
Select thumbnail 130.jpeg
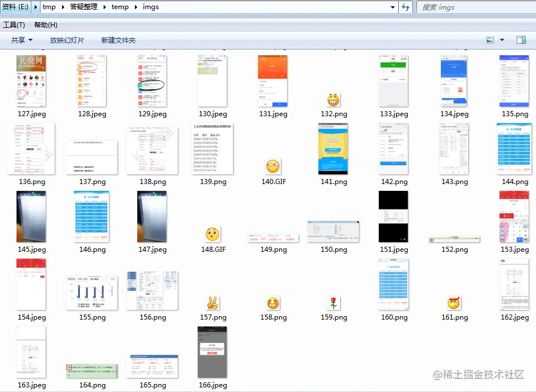click(x=212, y=81)
